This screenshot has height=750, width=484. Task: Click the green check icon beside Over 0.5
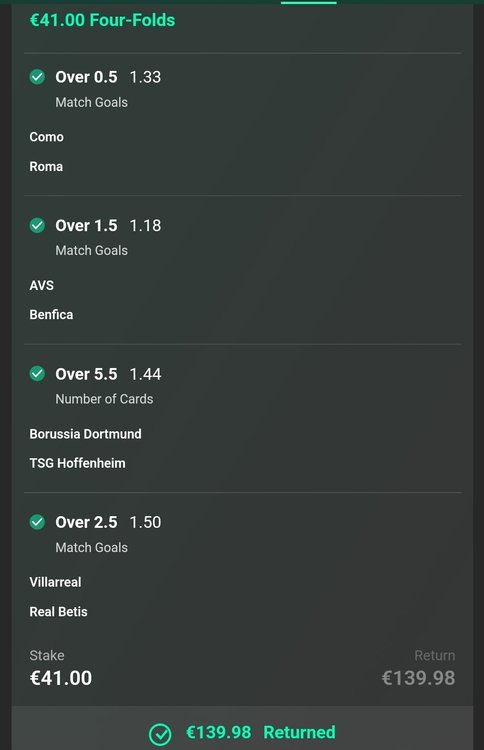[x=37, y=77]
